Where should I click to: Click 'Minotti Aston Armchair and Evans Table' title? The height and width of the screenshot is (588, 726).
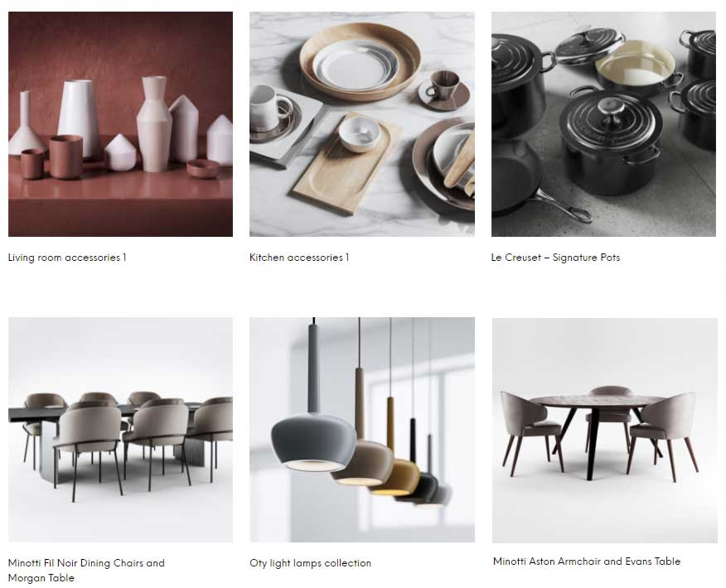[x=587, y=561]
